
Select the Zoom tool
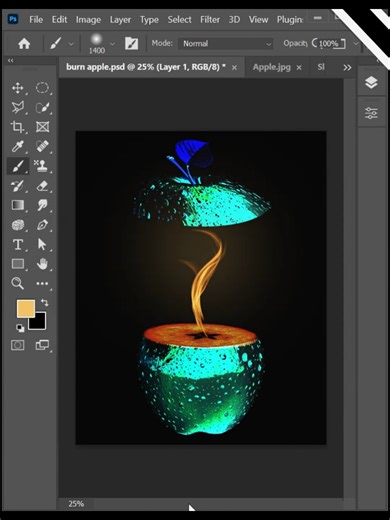coord(18,283)
